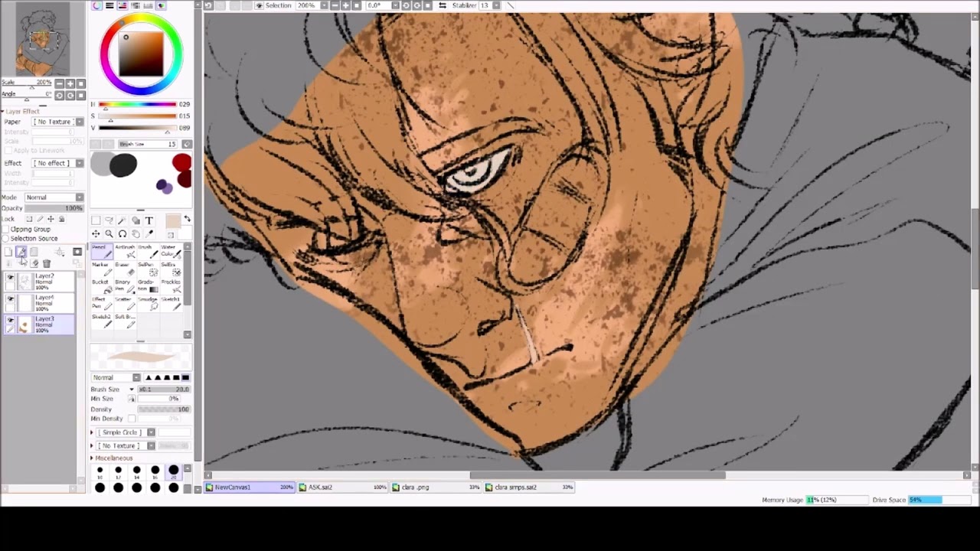Reset navigator scale with square button
Image resolution: width=980 pixels, height=551 pixels.
pos(80,83)
